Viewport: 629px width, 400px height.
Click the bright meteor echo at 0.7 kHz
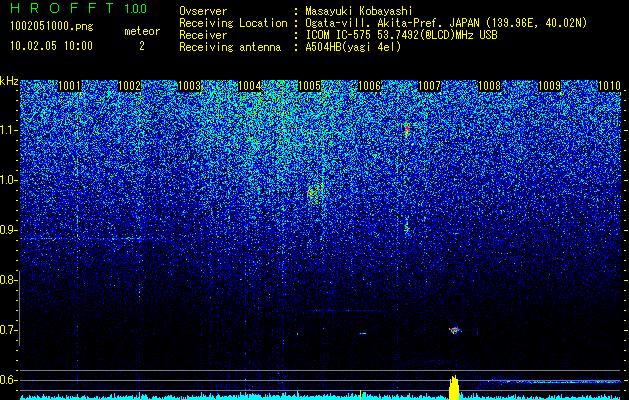tap(455, 331)
